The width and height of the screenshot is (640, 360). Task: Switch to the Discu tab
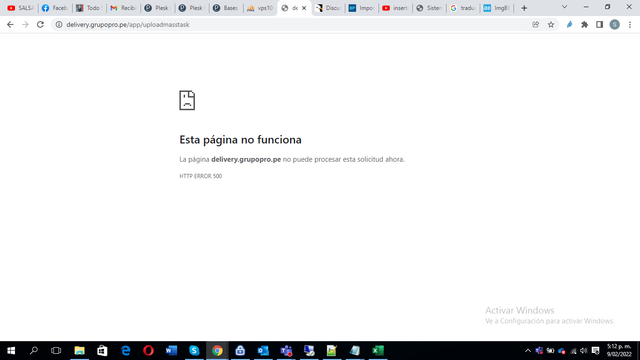click(328, 8)
